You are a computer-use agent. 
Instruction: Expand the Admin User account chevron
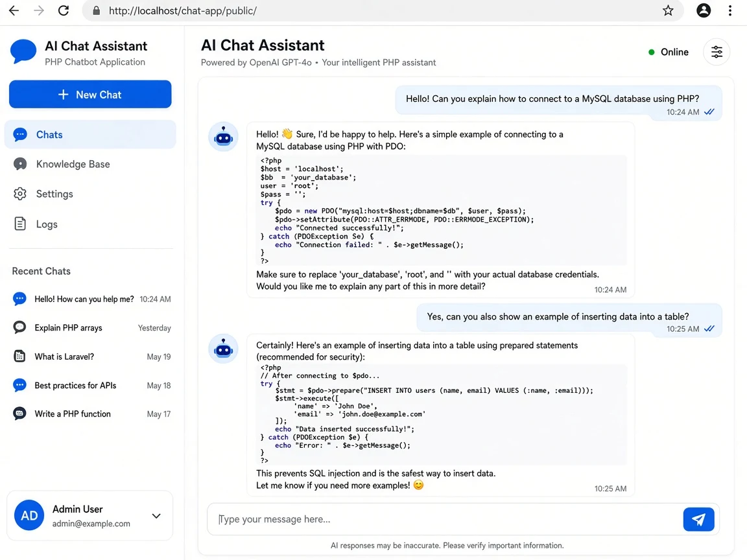(156, 516)
